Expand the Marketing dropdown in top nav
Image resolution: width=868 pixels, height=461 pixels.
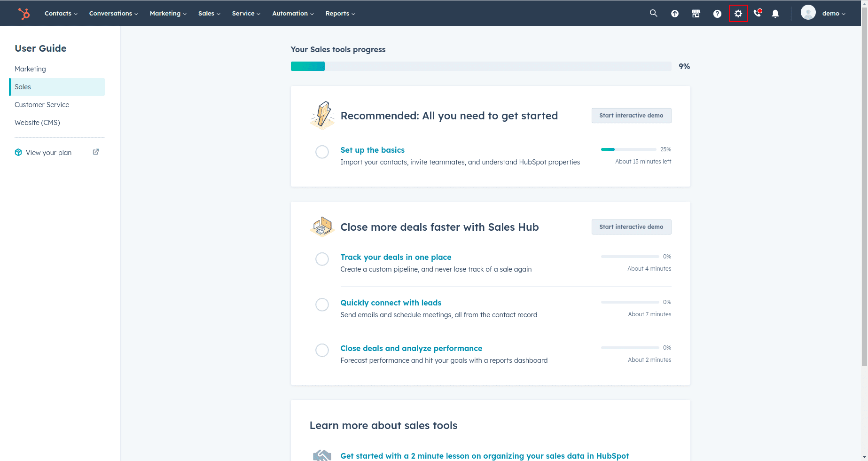168,14
